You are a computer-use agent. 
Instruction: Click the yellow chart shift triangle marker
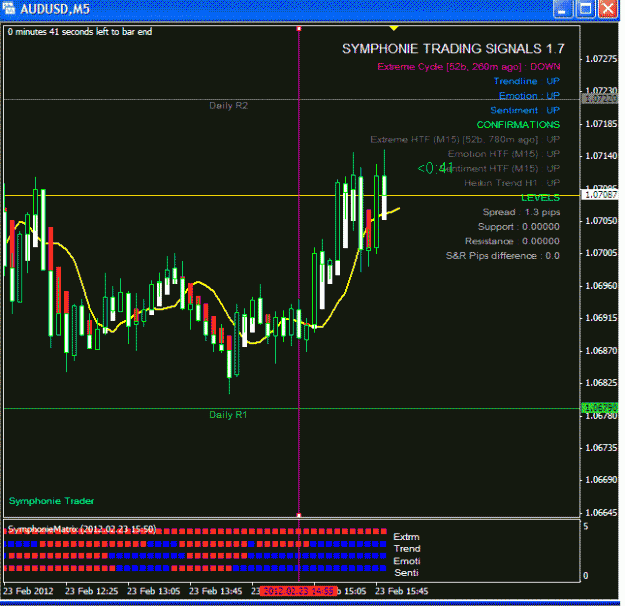pos(394,28)
